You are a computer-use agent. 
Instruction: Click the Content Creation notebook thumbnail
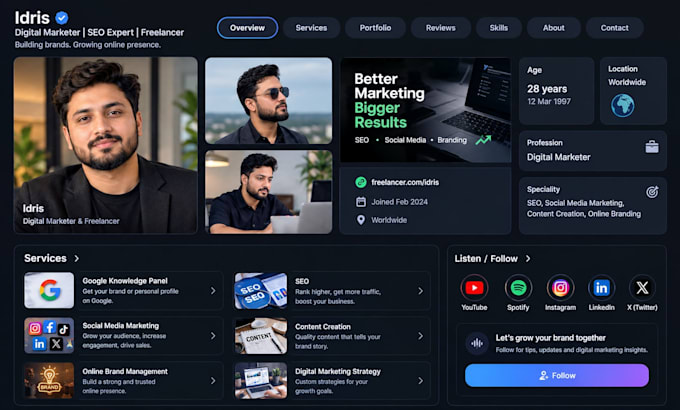tap(261, 336)
